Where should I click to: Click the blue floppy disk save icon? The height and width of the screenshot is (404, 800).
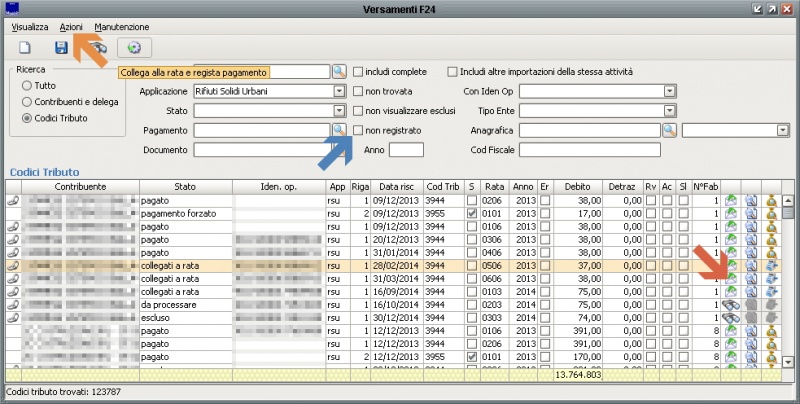pos(61,47)
